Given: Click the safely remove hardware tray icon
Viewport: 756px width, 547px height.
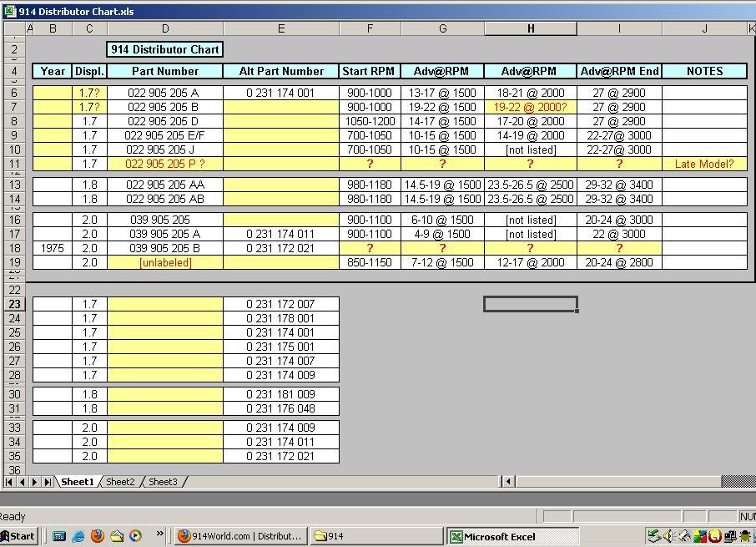Looking at the screenshot, I should pos(654,536).
